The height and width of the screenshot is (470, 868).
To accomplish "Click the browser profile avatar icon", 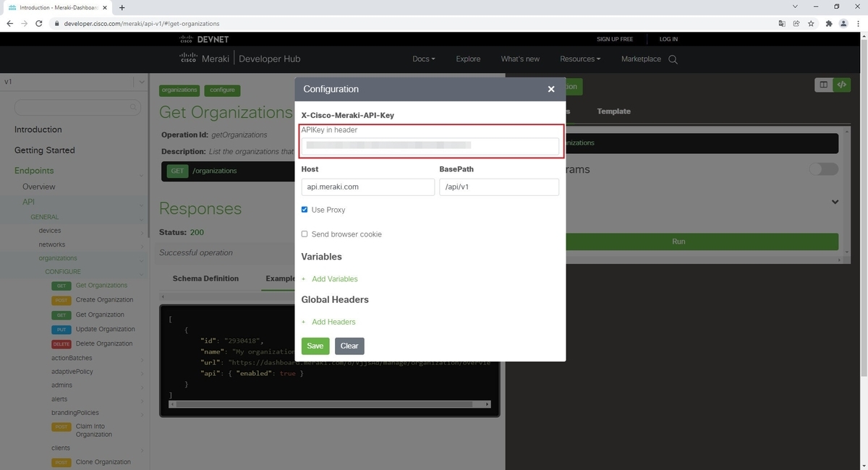I will [843, 23].
